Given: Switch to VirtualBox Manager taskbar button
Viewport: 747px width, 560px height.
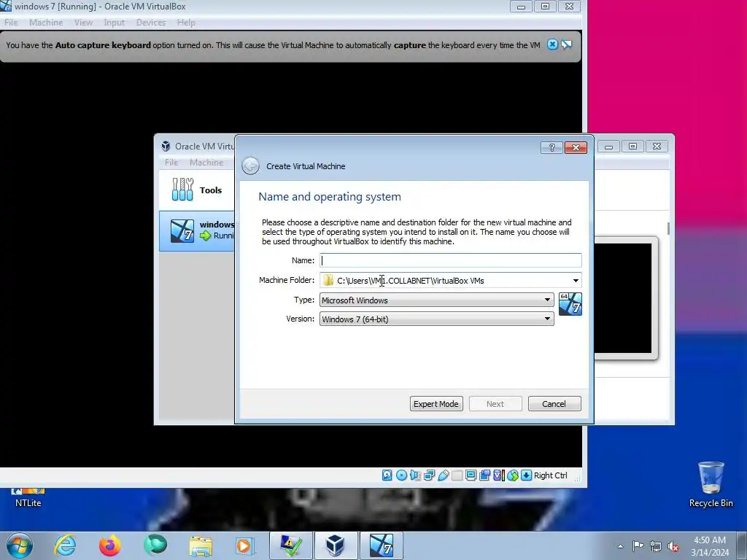Looking at the screenshot, I should click(x=336, y=545).
